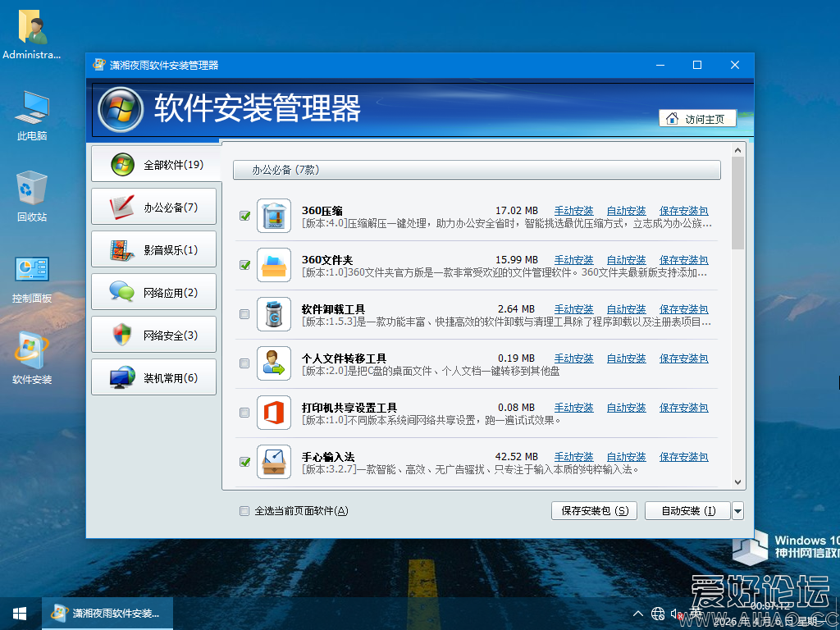
Task: Click 潇湘夜雨软件安装 taskbar button
Action: coord(107,614)
